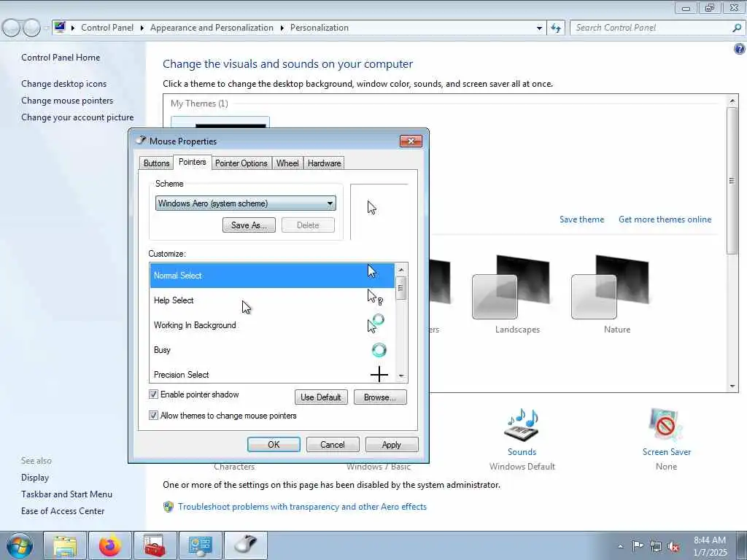Click the Save As... button
This screenshot has width=747, height=560.
click(249, 225)
